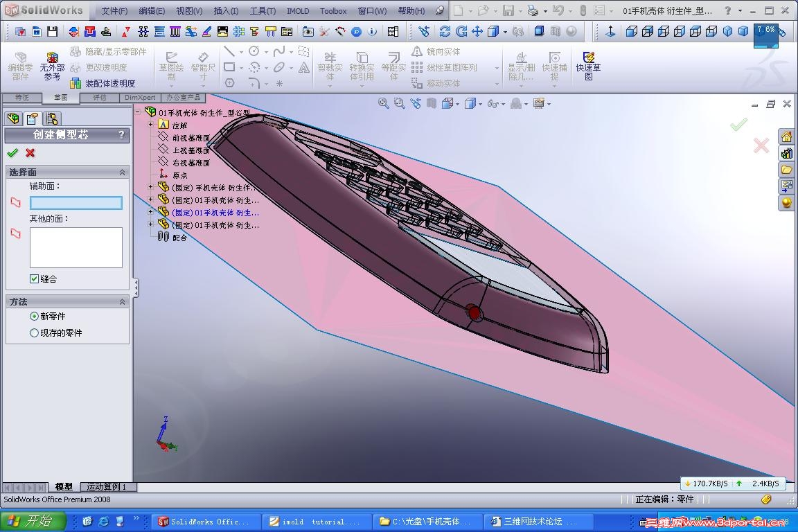
Task: Open the Toolbox menu
Action: pyautogui.click(x=333, y=10)
